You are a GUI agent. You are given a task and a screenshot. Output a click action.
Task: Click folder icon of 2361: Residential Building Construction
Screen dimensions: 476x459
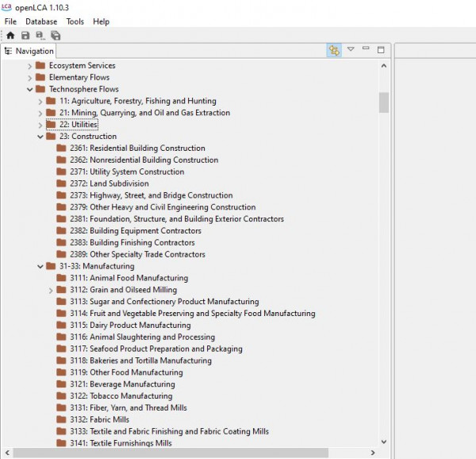pyautogui.click(x=61, y=148)
